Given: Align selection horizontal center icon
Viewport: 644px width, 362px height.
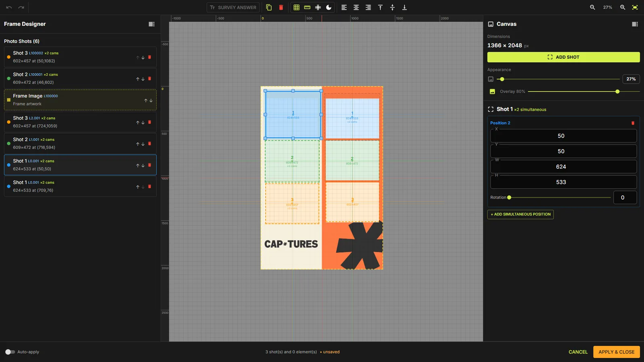Looking at the screenshot, I should point(356,7).
